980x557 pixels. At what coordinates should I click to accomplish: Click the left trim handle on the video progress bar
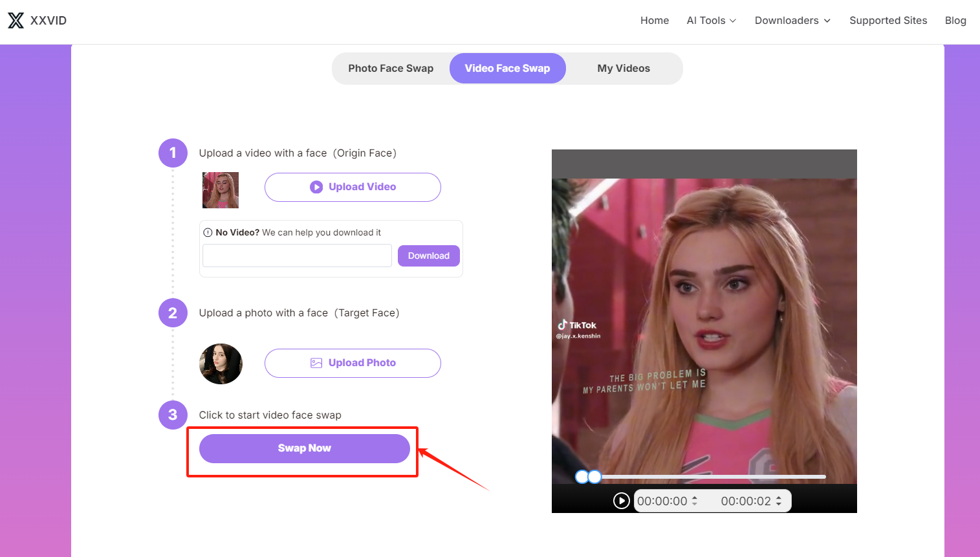pos(582,476)
